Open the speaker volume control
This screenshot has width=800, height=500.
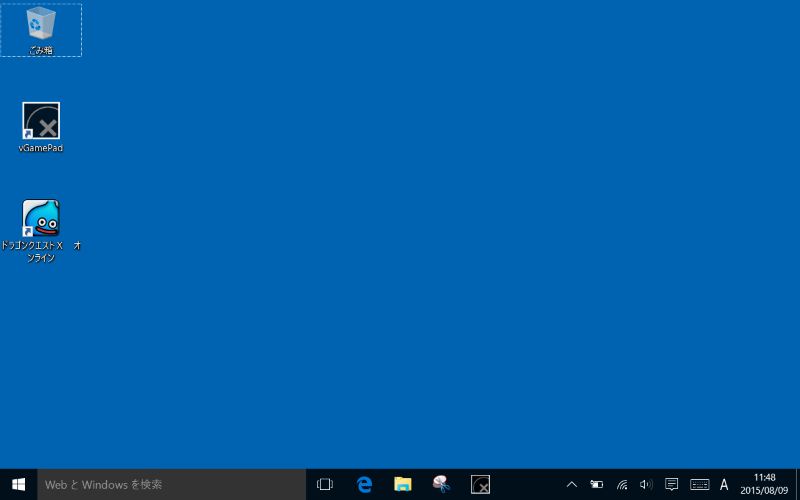pyautogui.click(x=646, y=484)
